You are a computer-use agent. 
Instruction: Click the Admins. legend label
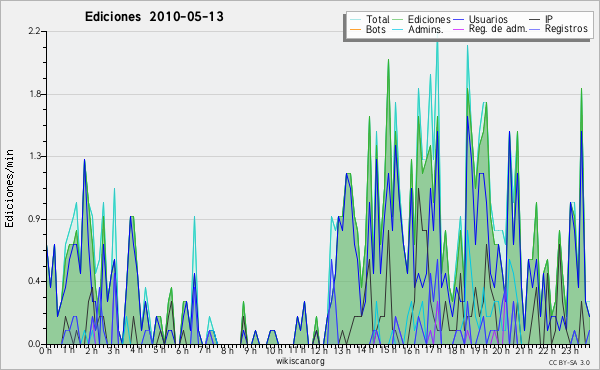(x=426, y=29)
